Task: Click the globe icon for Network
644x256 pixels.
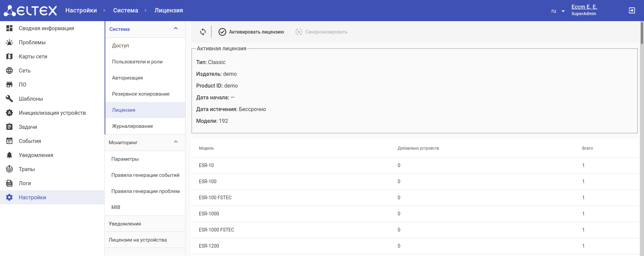Action: coord(9,70)
